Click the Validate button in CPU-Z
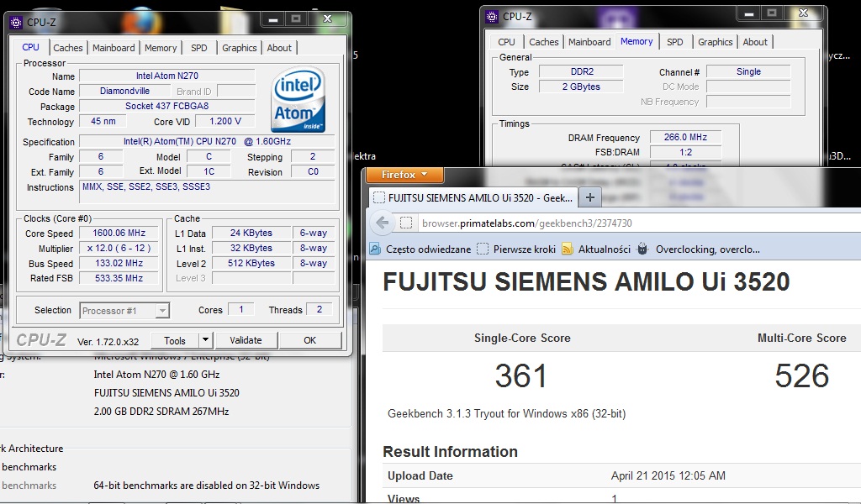The height and width of the screenshot is (504, 861). pyautogui.click(x=246, y=340)
